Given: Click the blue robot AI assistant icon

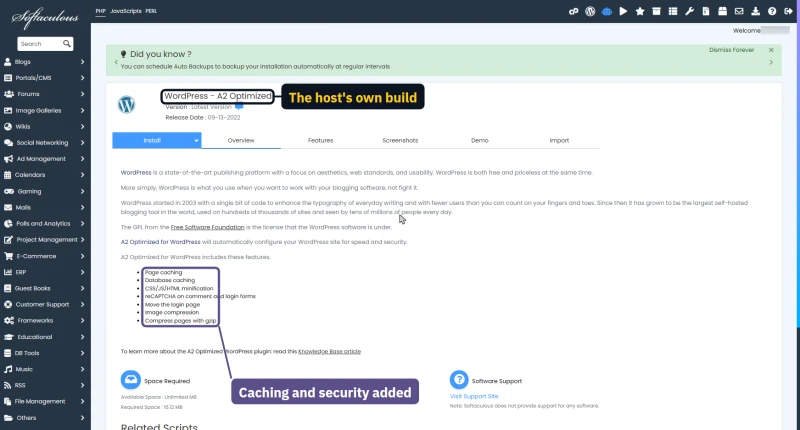Looking at the screenshot, I should (x=607, y=11).
